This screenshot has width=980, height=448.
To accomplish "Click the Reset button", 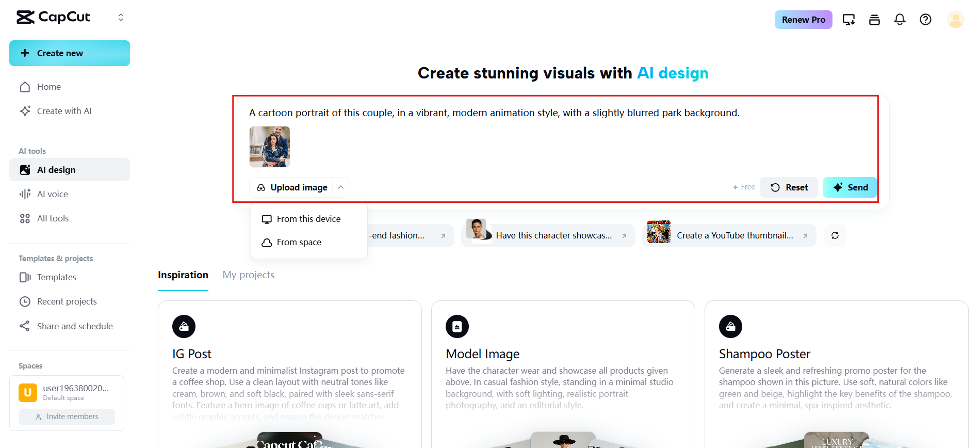I will point(789,187).
